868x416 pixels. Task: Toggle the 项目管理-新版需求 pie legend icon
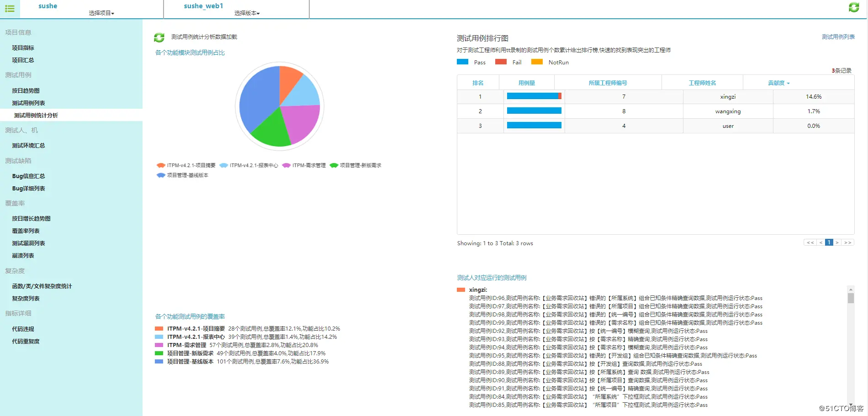pyautogui.click(x=334, y=165)
